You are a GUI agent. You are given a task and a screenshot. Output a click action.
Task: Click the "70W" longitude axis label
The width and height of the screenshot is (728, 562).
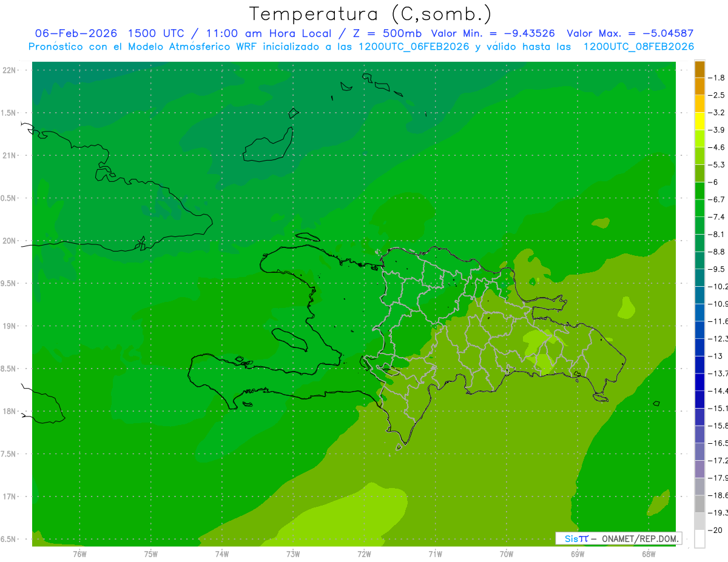[507, 554]
